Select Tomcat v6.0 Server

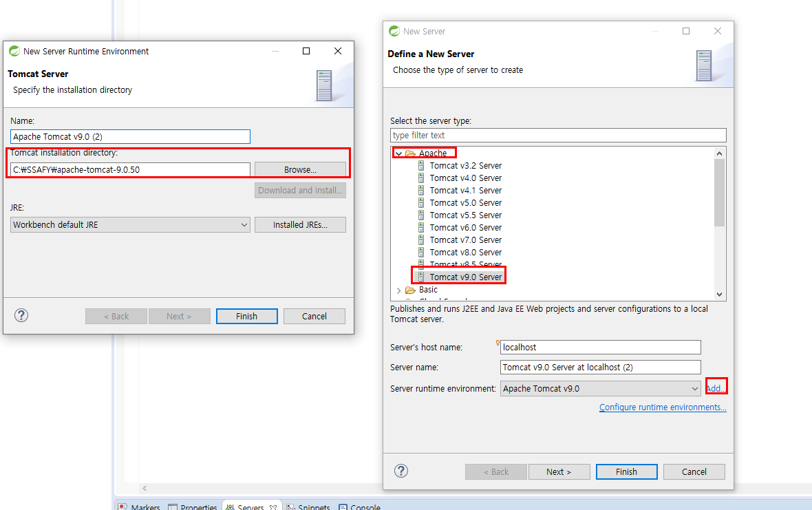[x=466, y=228]
